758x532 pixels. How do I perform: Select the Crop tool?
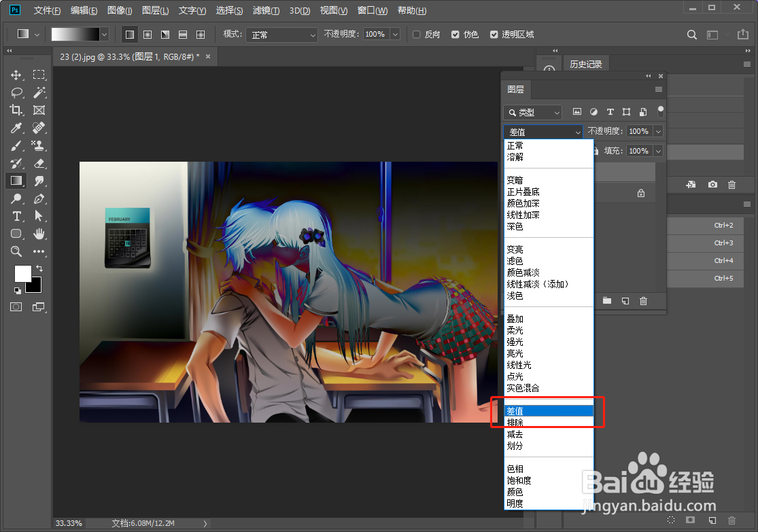click(16, 110)
